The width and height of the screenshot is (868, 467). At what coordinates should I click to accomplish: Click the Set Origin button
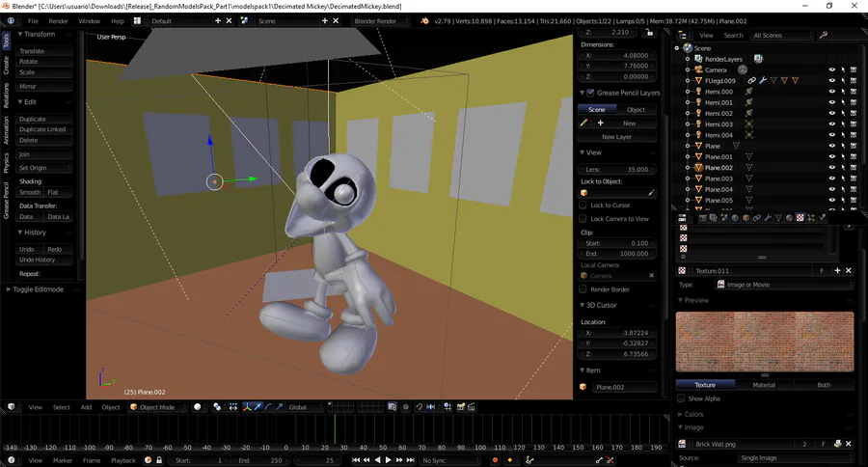[44, 167]
